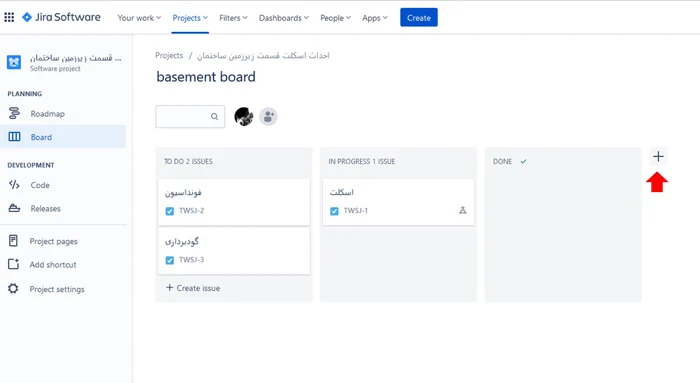Click the search magnifier icon
Image resolution: width=700 pixels, height=383 pixels.
pyautogui.click(x=215, y=117)
